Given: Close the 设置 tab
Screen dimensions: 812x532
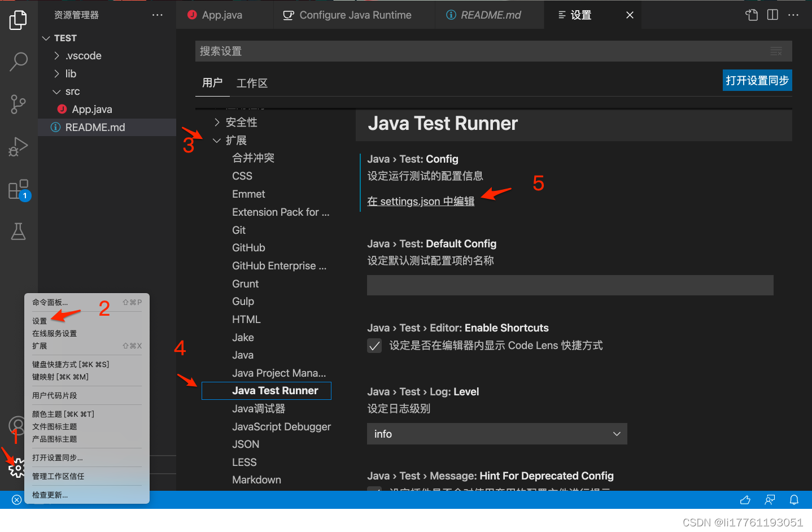Looking at the screenshot, I should pyautogui.click(x=630, y=15).
